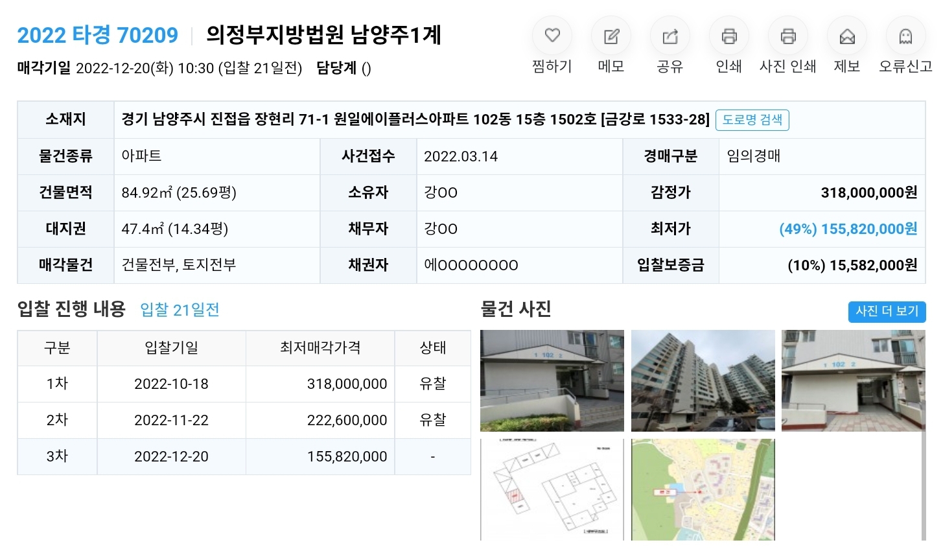Click the 제보 envelope icon
943x560 pixels.
[x=847, y=36]
